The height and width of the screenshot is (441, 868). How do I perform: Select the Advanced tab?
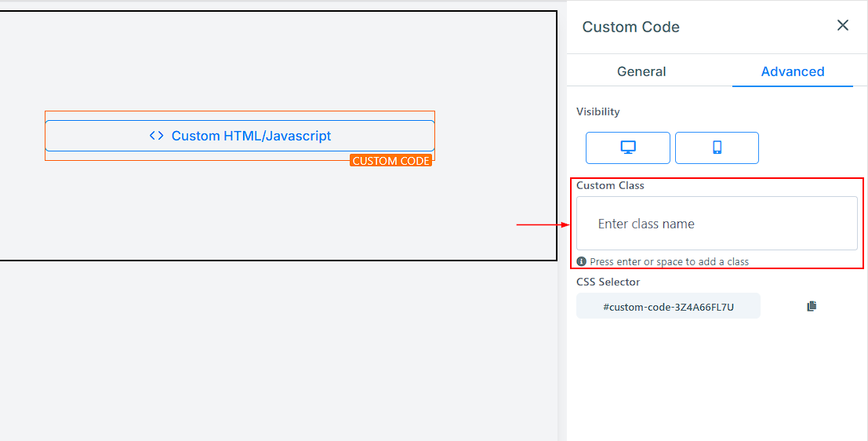[x=792, y=71]
